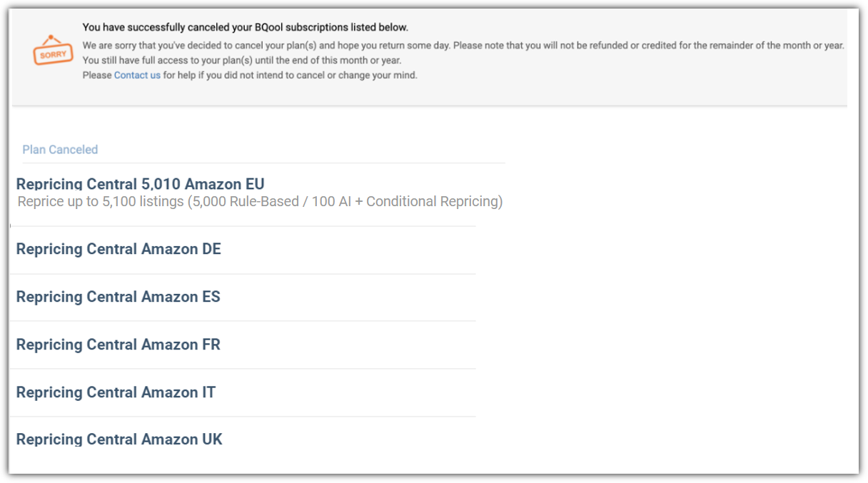Select the Repricing Central Amazon ES entry
The image size is (868, 483).
118,297
